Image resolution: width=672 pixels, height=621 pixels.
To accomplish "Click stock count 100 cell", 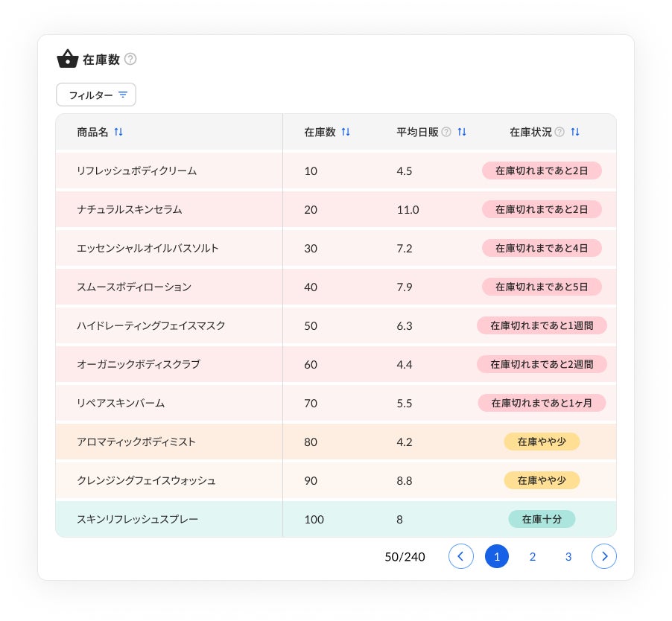I will [314, 520].
